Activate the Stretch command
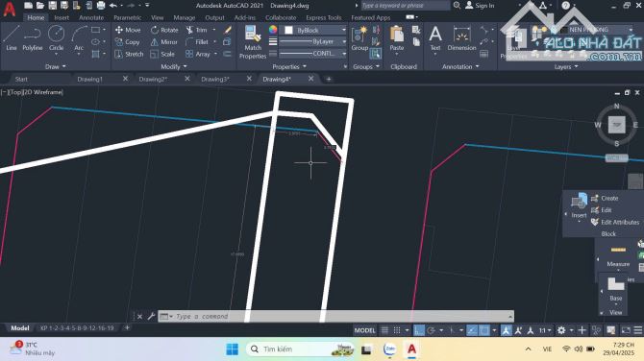 tap(129, 54)
